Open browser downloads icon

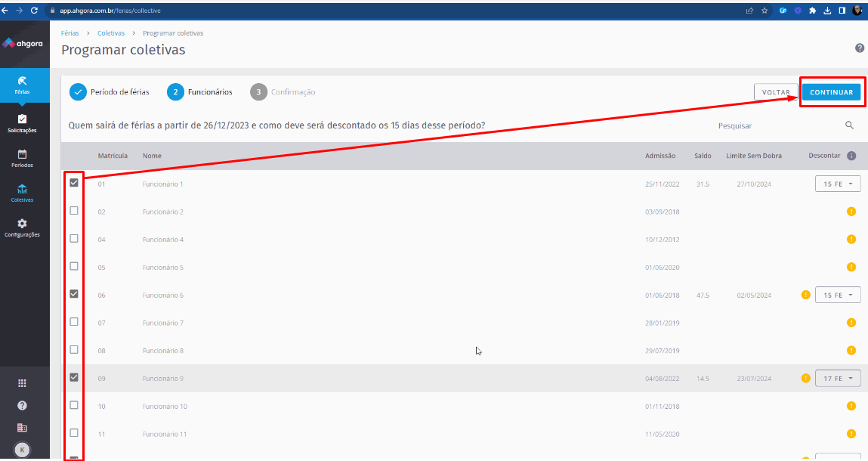point(827,11)
